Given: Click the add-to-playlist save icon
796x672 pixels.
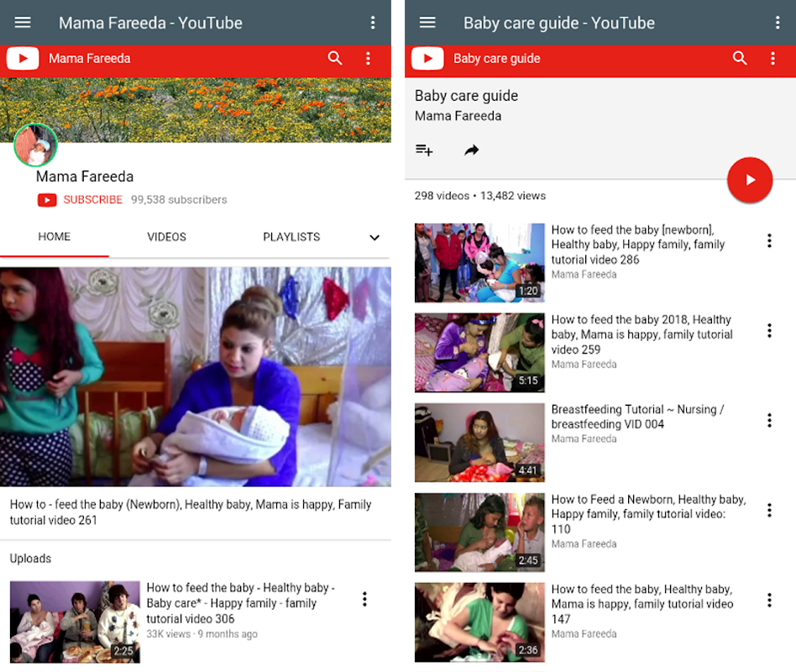Looking at the screenshot, I should pos(424,150).
